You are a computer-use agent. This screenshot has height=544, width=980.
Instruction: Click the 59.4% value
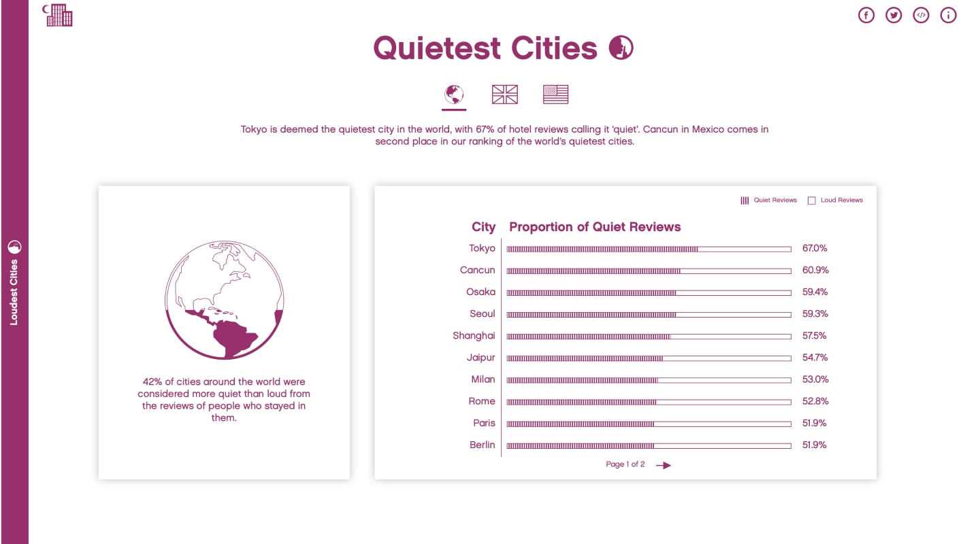tap(815, 292)
